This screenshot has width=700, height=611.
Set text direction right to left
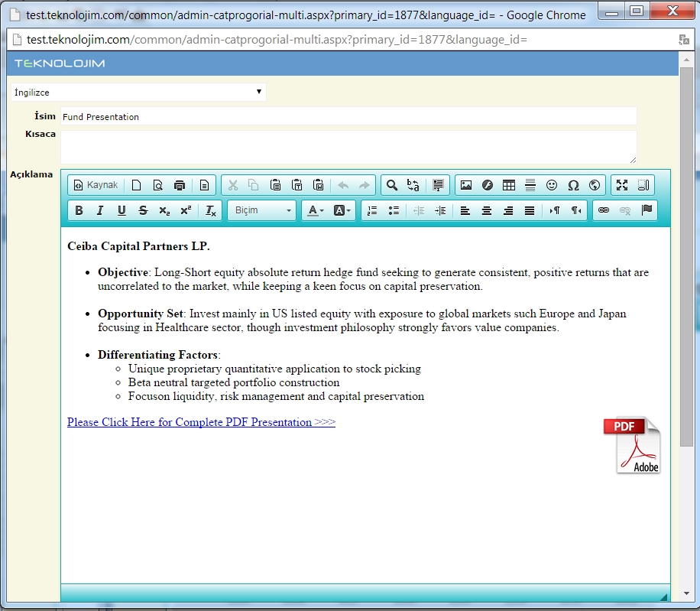click(576, 210)
